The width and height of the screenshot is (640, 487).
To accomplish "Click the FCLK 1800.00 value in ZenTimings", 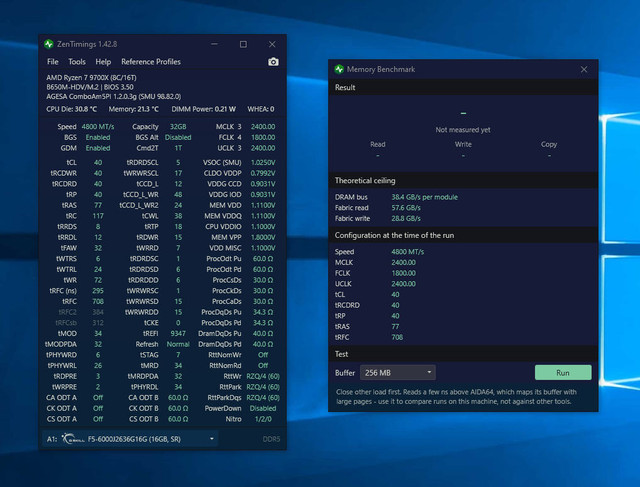I will tap(263, 137).
